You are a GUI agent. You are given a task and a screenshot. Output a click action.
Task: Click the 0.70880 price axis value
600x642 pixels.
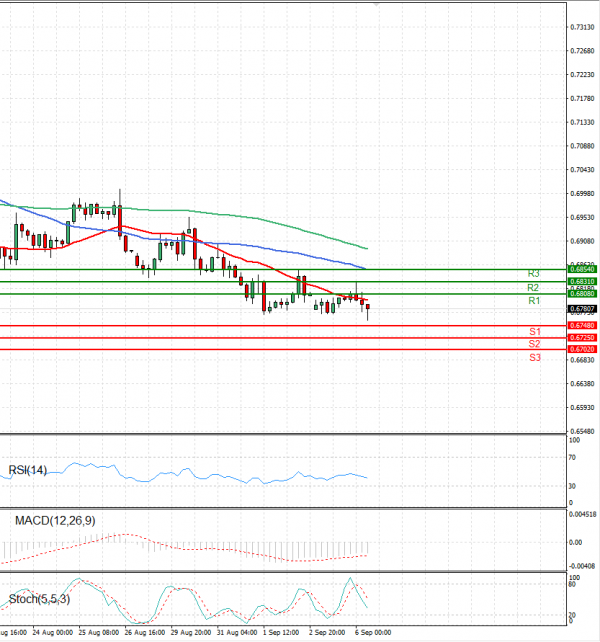point(582,146)
